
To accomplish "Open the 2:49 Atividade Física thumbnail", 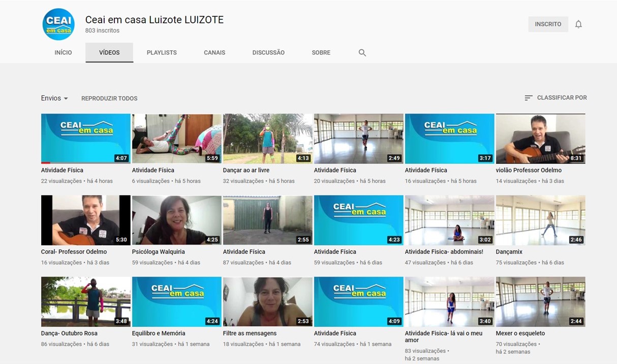I will pos(359,139).
